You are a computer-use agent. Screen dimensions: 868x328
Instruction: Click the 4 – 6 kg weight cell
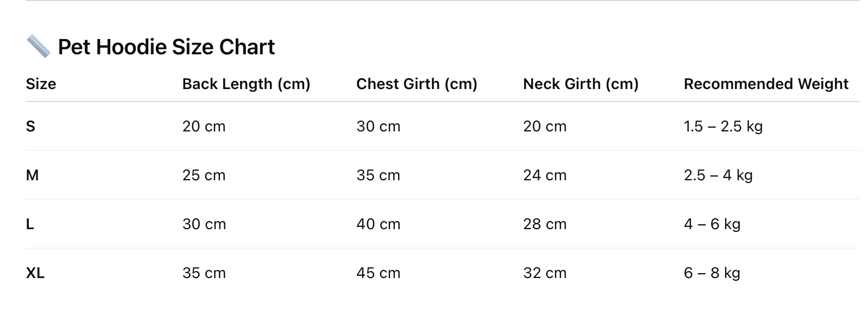(712, 224)
